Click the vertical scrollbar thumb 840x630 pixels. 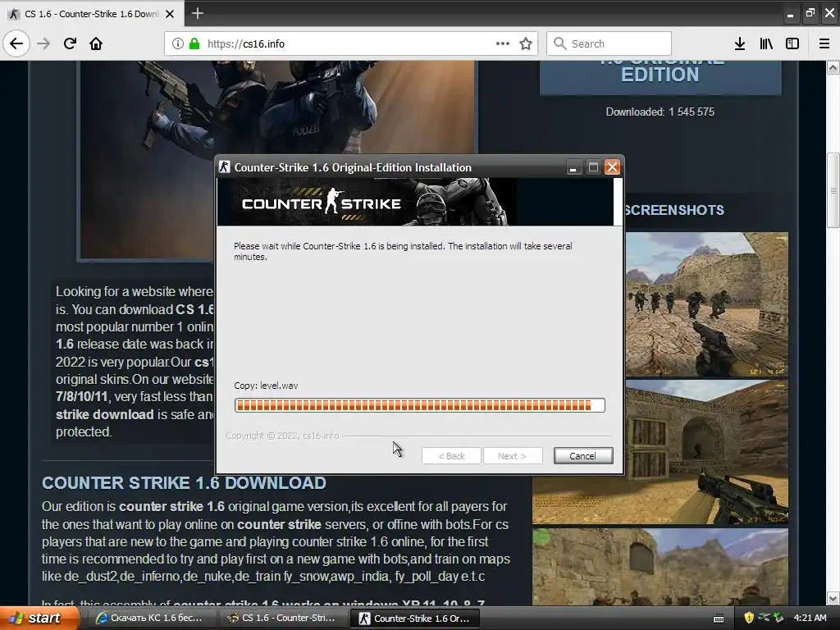(833, 190)
